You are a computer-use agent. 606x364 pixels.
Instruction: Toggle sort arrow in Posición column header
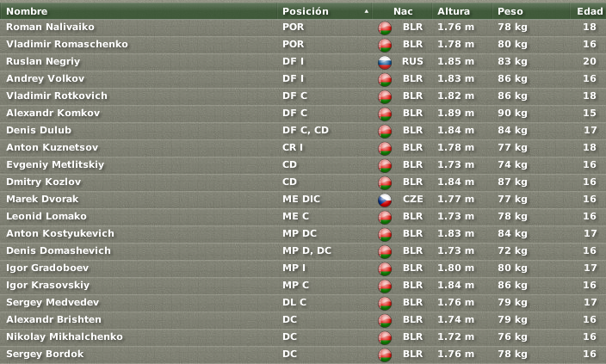pyautogui.click(x=366, y=11)
